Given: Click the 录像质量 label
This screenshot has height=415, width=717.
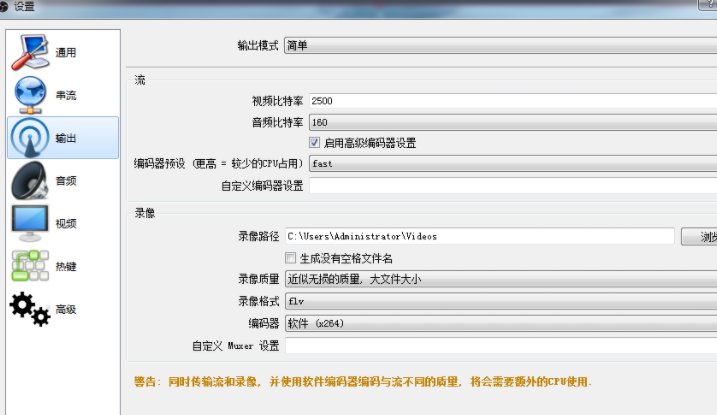Looking at the screenshot, I should [x=258, y=279].
